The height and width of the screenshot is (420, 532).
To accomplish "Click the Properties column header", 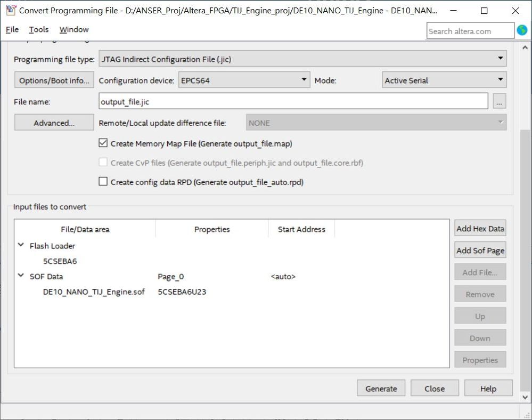I will click(212, 229).
